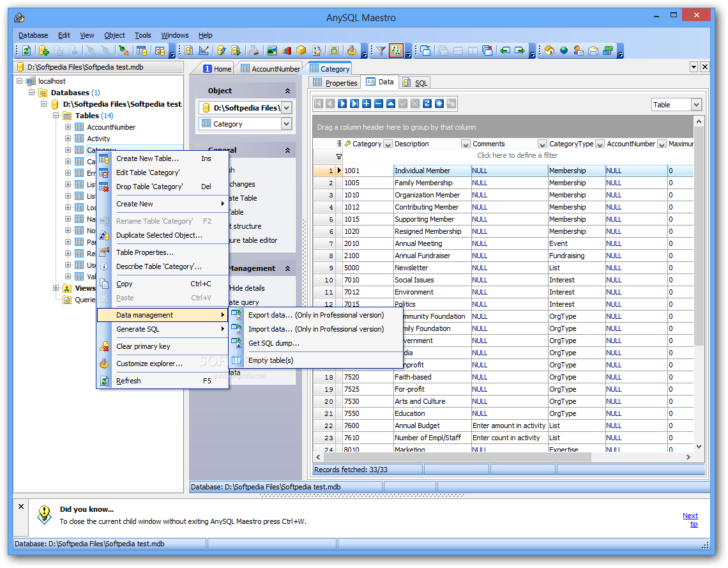The width and height of the screenshot is (728, 568).
Task: Open the data cube icon in toolbar
Action: (x=301, y=50)
